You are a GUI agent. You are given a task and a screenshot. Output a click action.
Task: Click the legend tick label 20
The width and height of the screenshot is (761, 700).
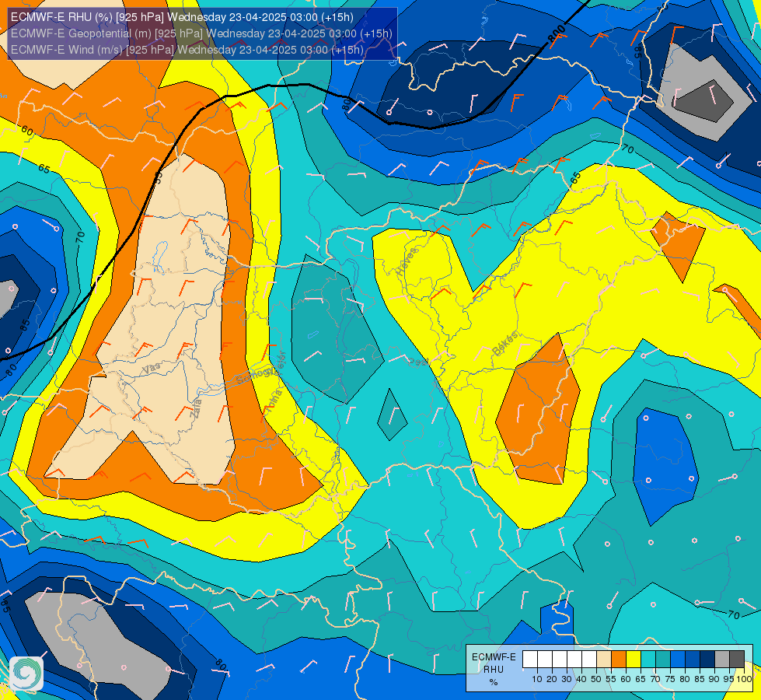click(552, 679)
